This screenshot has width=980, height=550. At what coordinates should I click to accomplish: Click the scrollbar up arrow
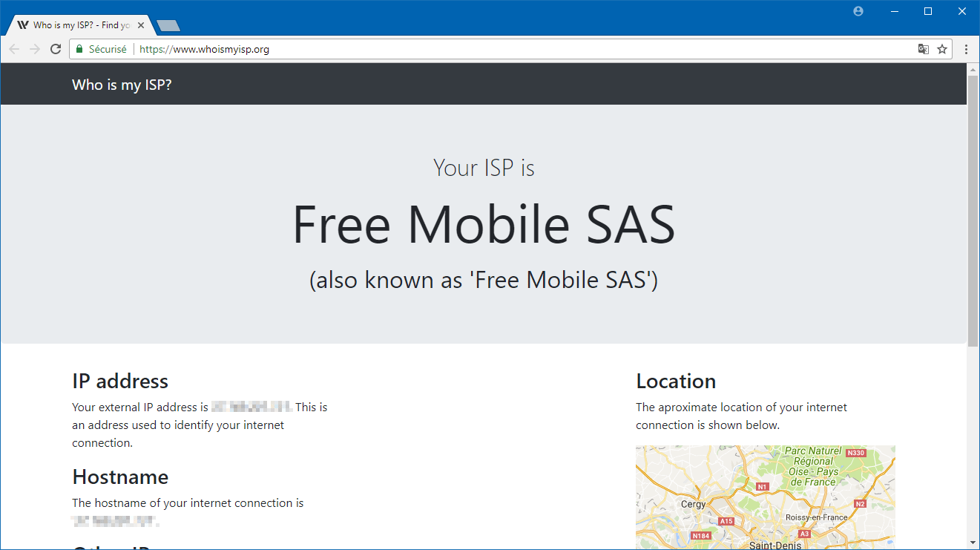point(973,69)
